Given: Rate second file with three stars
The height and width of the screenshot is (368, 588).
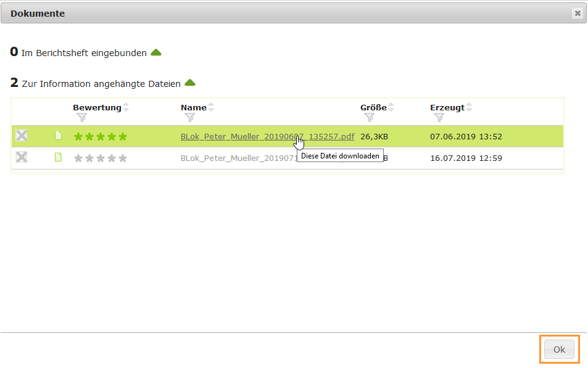Looking at the screenshot, I should 101,158.
